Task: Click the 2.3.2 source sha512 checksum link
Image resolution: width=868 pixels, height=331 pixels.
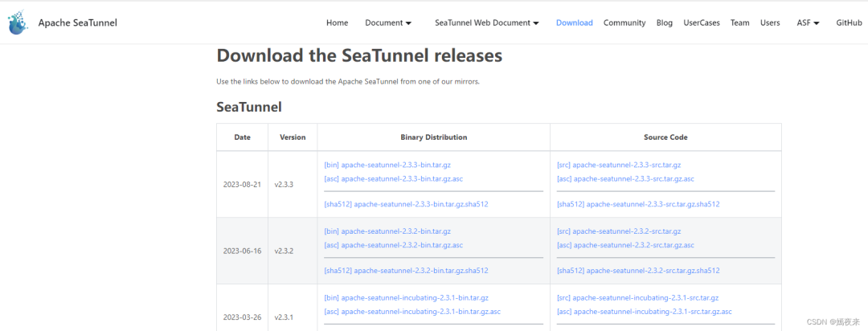Action: 638,271
